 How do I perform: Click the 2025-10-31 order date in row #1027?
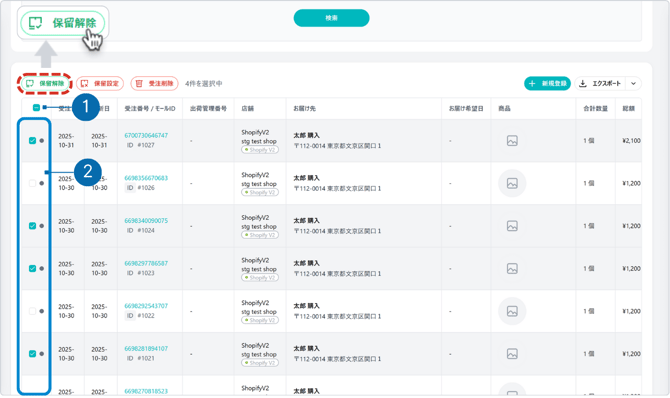(x=66, y=141)
